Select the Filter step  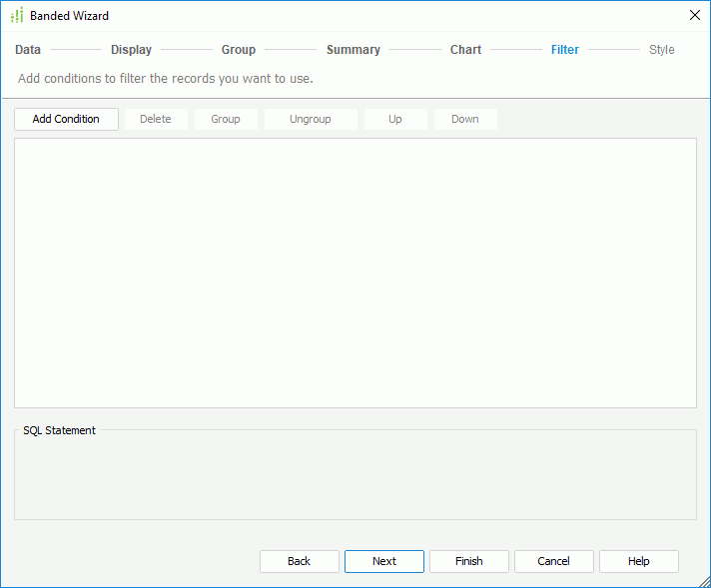(565, 49)
